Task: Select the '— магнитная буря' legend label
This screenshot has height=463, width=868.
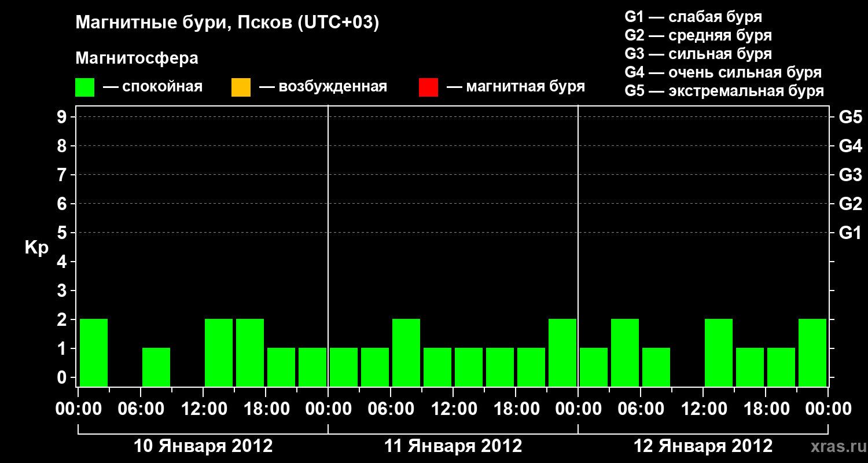Action: click(516, 87)
